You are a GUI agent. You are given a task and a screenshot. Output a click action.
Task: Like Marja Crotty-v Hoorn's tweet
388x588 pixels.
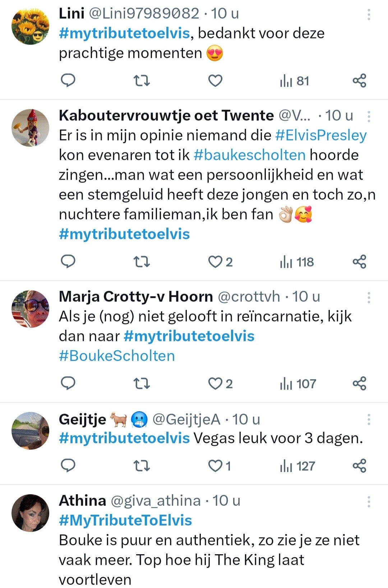click(216, 384)
